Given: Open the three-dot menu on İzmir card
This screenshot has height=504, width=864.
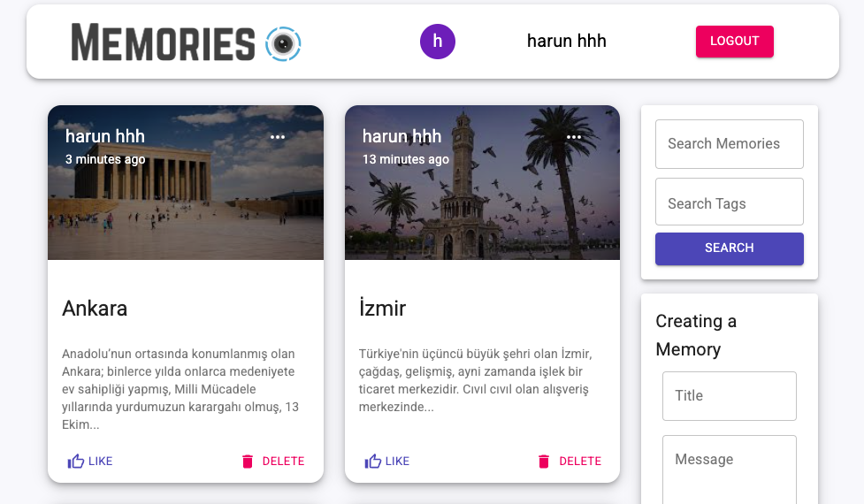Looking at the screenshot, I should [x=574, y=137].
